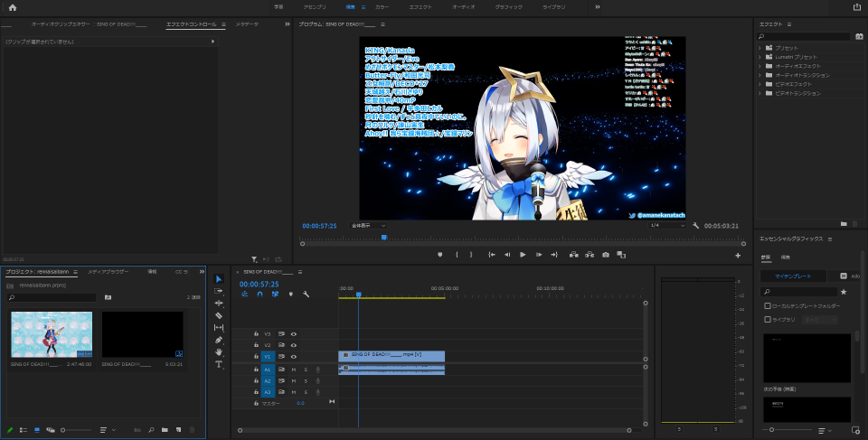The image size is (868, 440).
Task: Switch Project panel to freeform view
Action: point(51,430)
